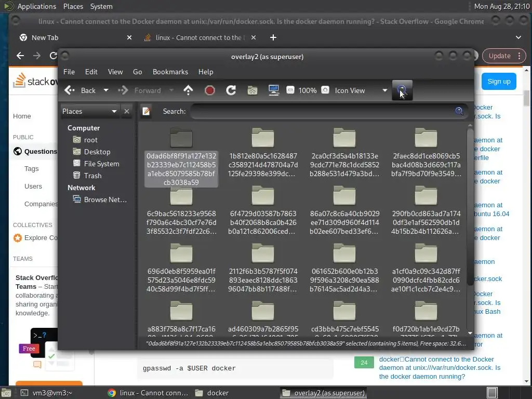
Task: Click the 100% zoom level label
Action: 308,90
